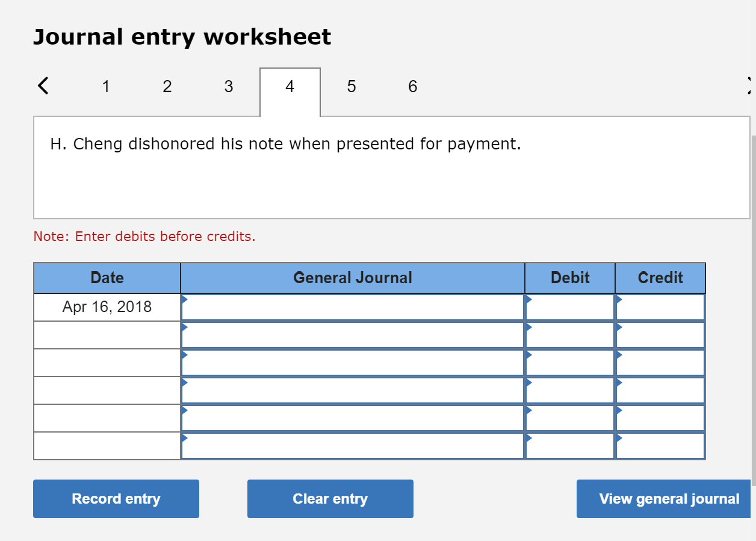The image size is (756, 541).
Task: Click the right navigation chevron
Action: pyautogui.click(x=749, y=86)
